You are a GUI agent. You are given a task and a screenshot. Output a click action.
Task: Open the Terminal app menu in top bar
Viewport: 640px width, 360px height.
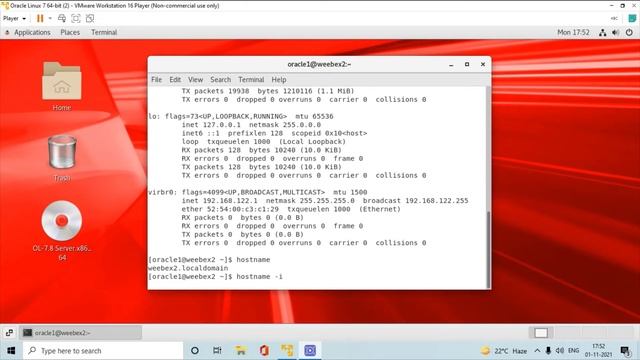click(x=104, y=32)
